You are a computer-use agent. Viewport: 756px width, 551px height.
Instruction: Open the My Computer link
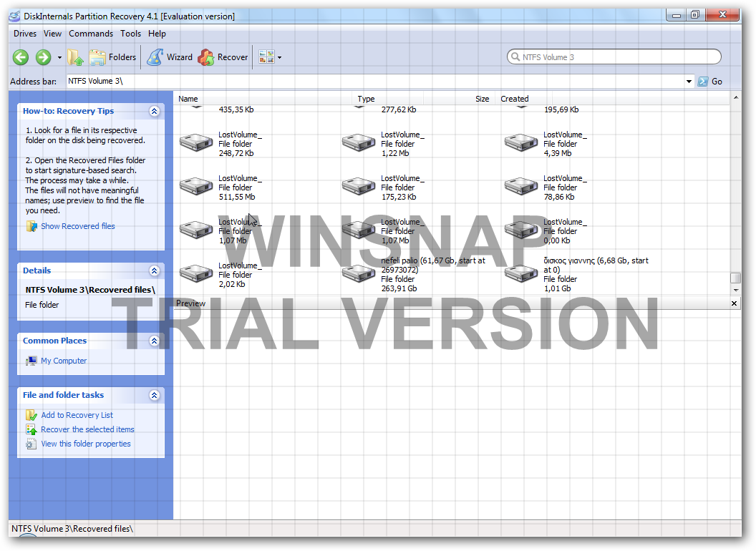64,361
